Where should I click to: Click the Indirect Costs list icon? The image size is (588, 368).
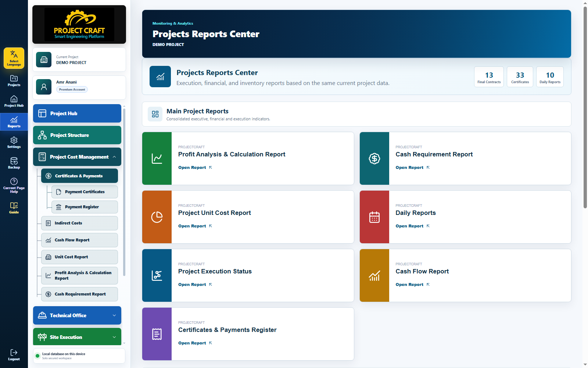point(48,223)
